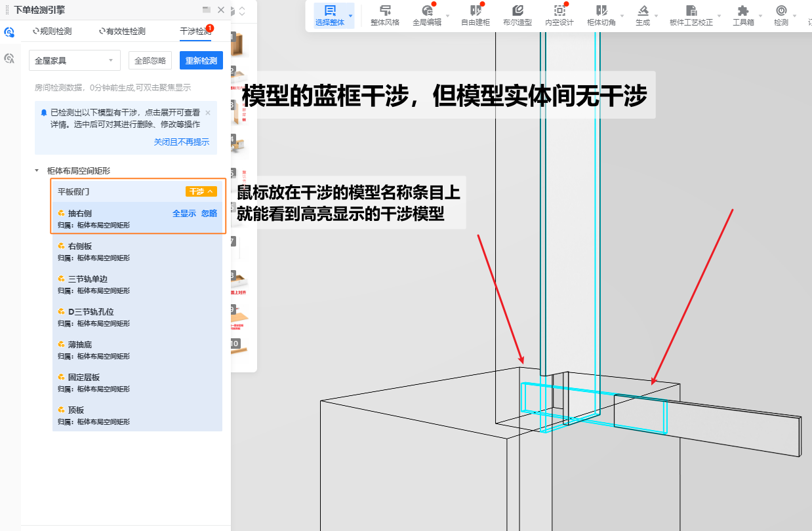
Task: Open the 板件工艺校正 tool
Action: point(691,15)
